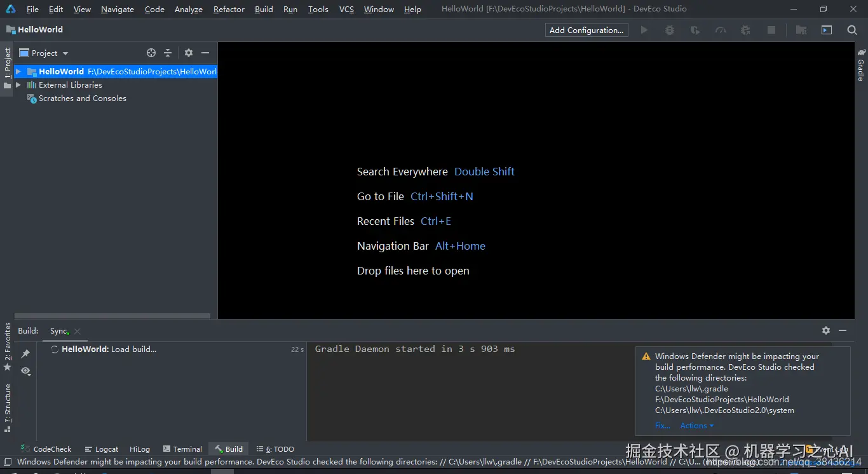
Task: Expand the External Libraries node
Action: pyautogui.click(x=18, y=85)
